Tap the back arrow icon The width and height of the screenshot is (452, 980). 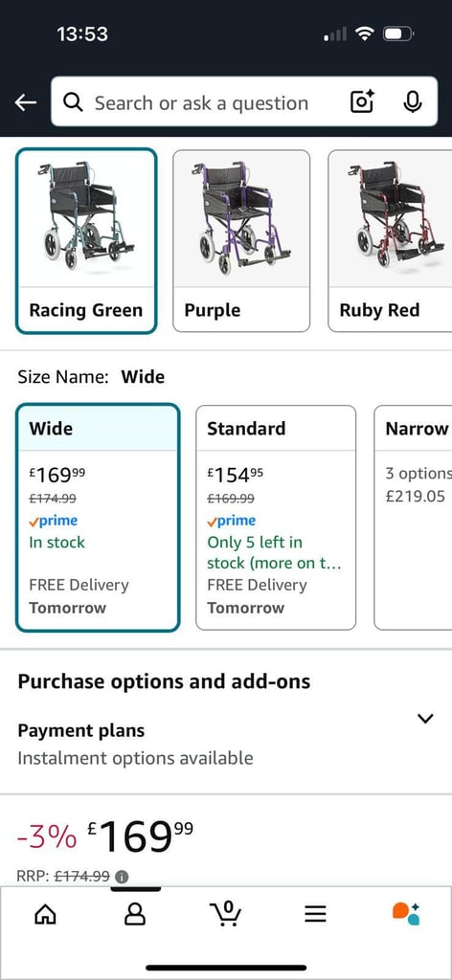click(26, 102)
